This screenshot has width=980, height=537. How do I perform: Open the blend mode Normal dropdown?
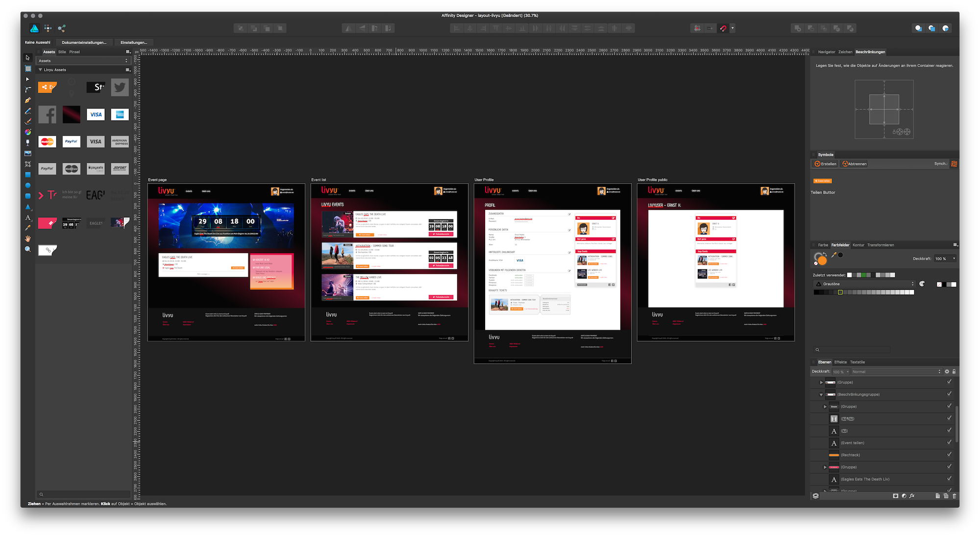pyautogui.click(x=896, y=372)
